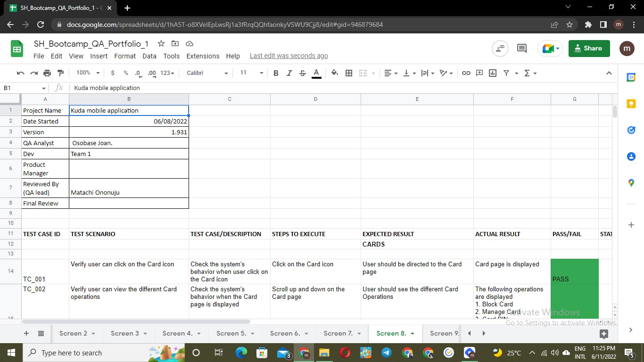Click the formula bar with Kuda text

click(342, 88)
